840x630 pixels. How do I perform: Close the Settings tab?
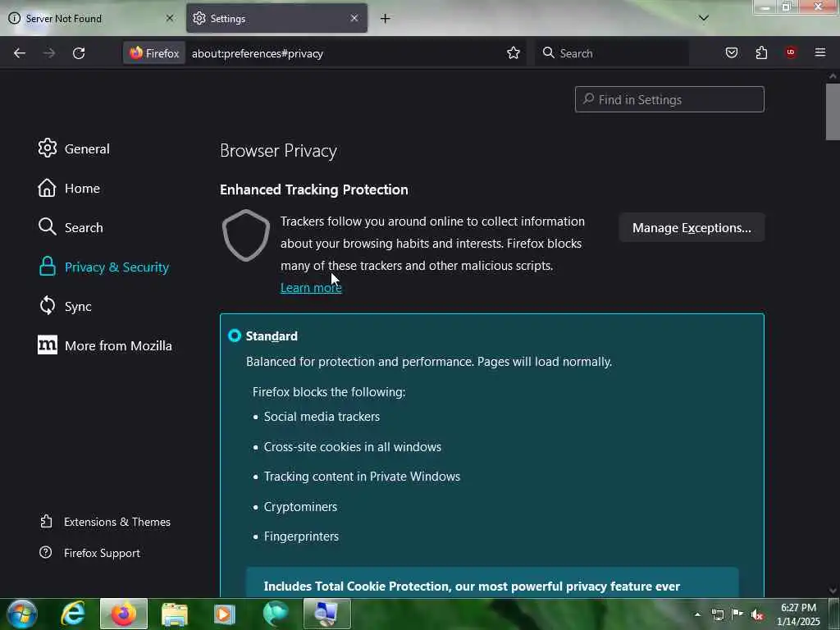pyautogui.click(x=354, y=18)
